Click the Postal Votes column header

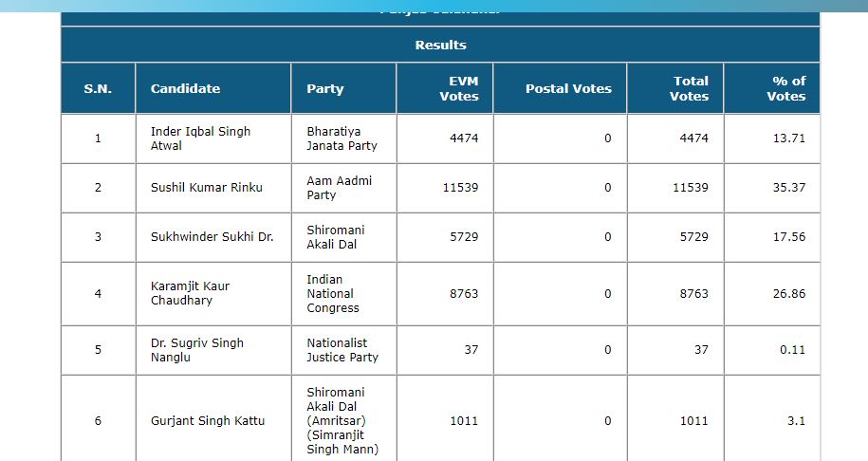[568, 88]
